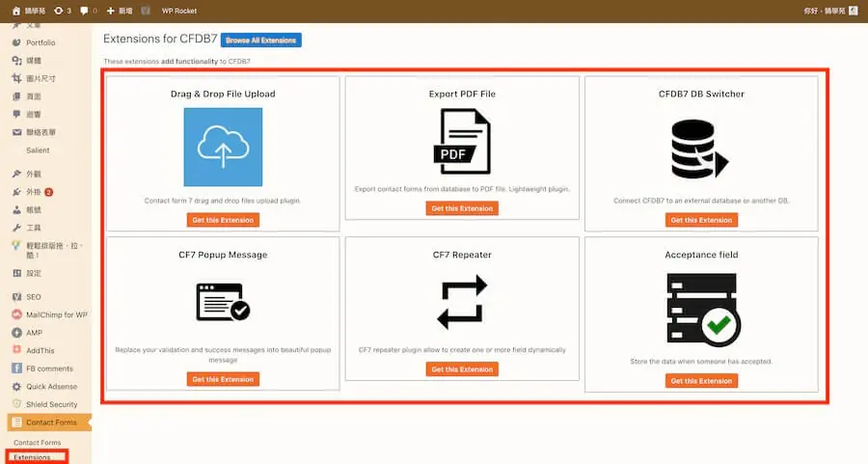Open the Users person sidebar icon
The height and width of the screenshot is (464, 868).
click(16, 210)
